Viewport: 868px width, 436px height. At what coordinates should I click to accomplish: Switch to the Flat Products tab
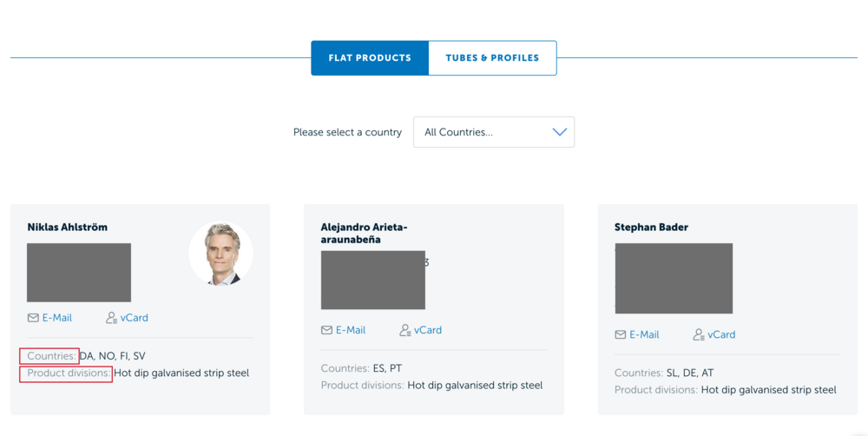(370, 58)
